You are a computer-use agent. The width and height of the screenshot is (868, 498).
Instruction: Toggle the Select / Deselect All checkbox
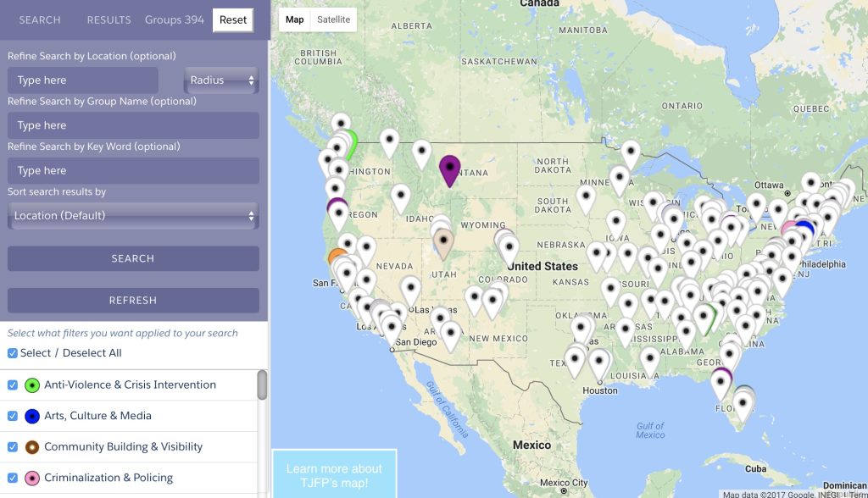[x=12, y=353]
